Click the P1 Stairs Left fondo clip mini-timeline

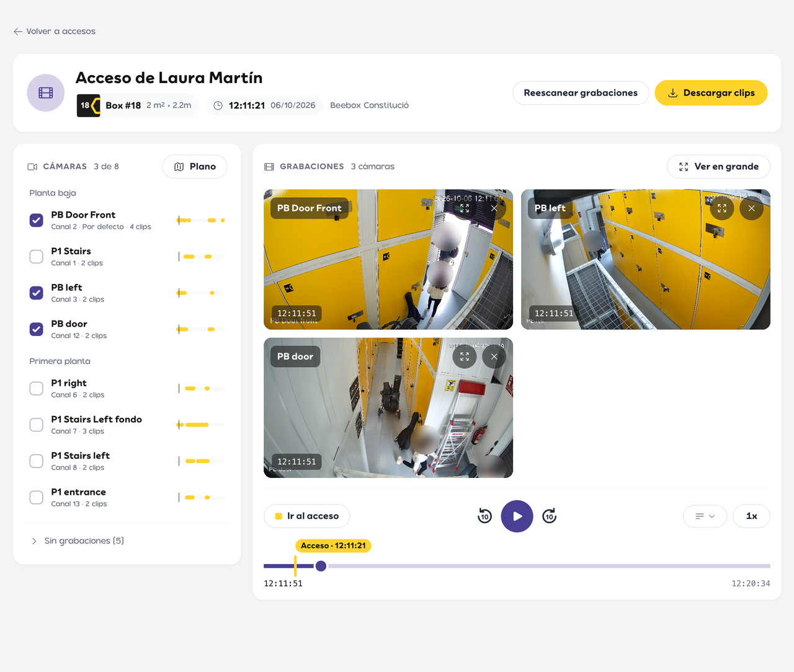(x=201, y=425)
